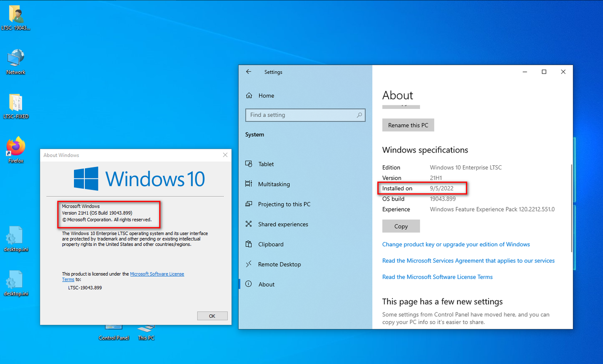603x364 pixels.
Task: Select the lower desktop.ini file icon
Action: 16,283
